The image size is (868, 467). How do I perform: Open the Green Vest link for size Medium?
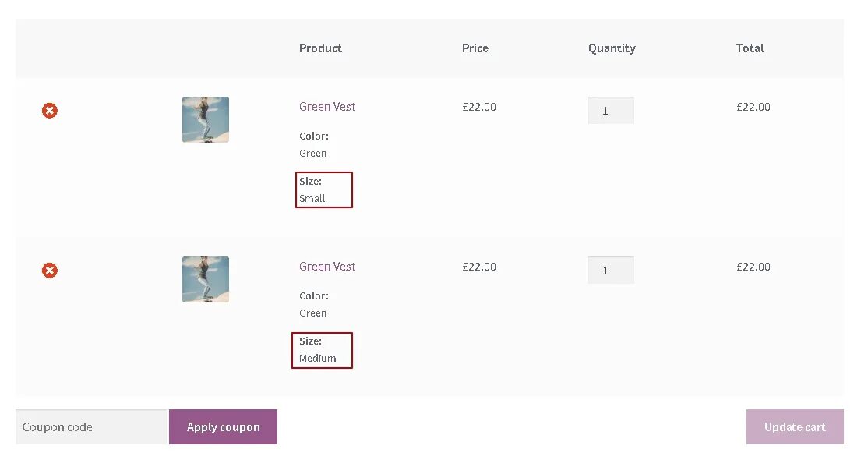(x=327, y=267)
